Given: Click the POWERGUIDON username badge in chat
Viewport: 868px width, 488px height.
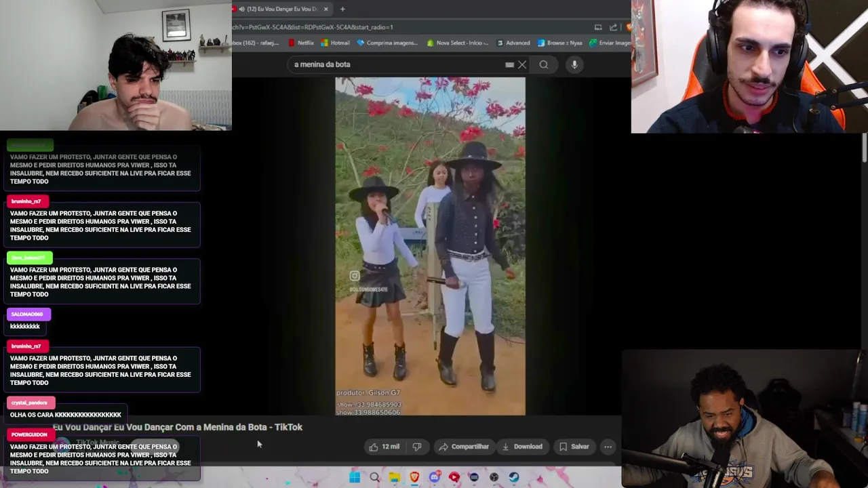Looking at the screenshot, I should 29,434.
